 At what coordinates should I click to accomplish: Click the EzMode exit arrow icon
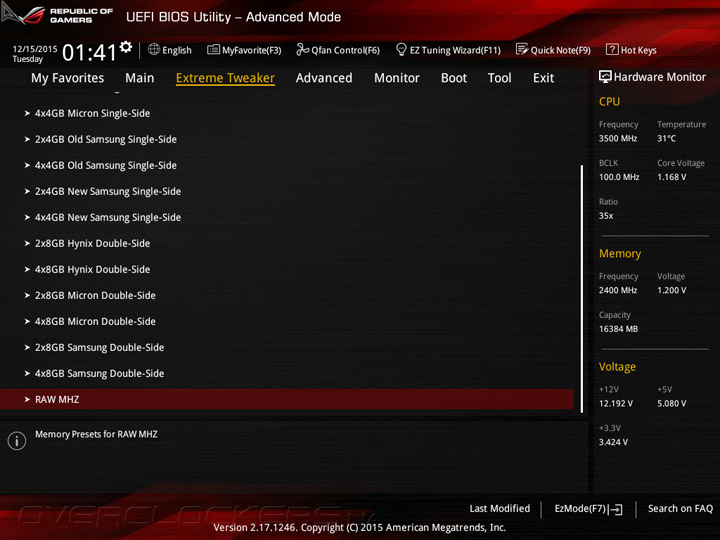pos(616,509)
